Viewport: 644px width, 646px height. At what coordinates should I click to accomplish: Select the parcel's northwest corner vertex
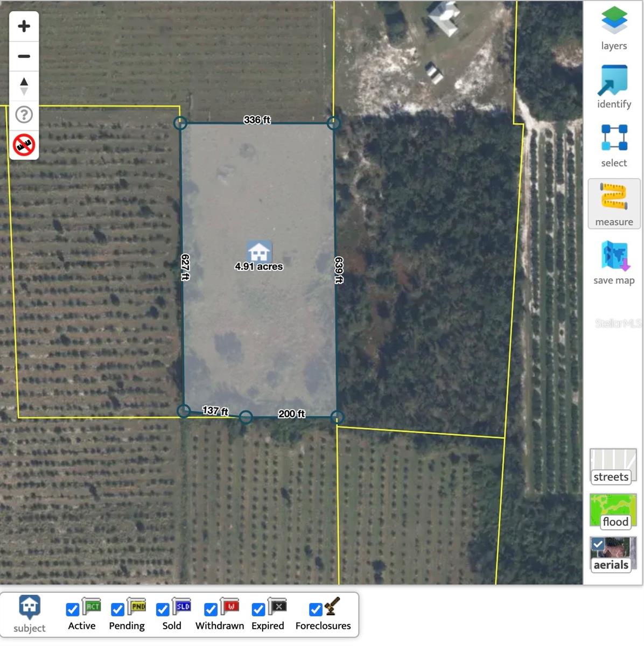(x=180, y=123)
